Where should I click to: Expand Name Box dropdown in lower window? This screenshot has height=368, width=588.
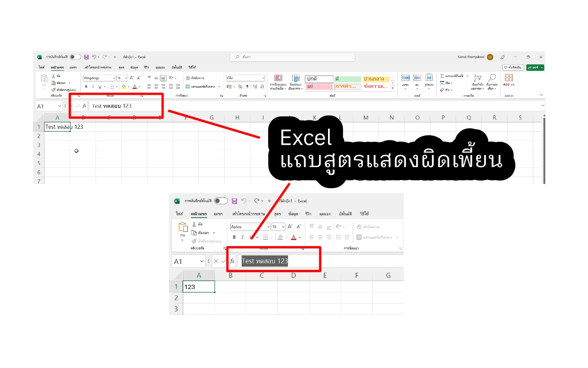coord(202,261)
